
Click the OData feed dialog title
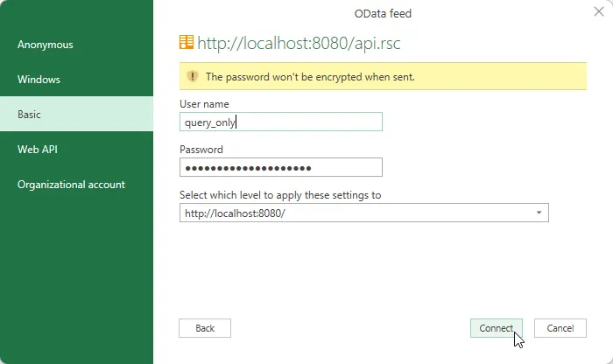tap(383, 13)
